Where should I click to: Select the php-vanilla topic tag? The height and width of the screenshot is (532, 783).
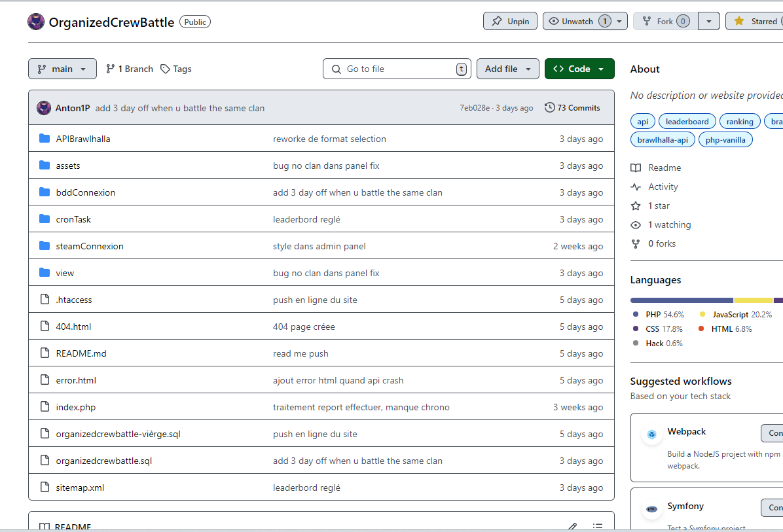tap(725, 140)
